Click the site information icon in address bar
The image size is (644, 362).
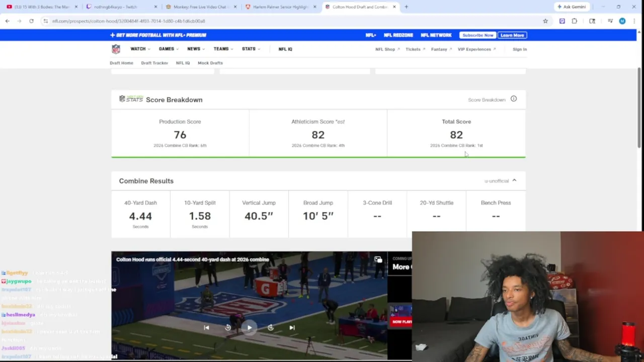point(45,21)
